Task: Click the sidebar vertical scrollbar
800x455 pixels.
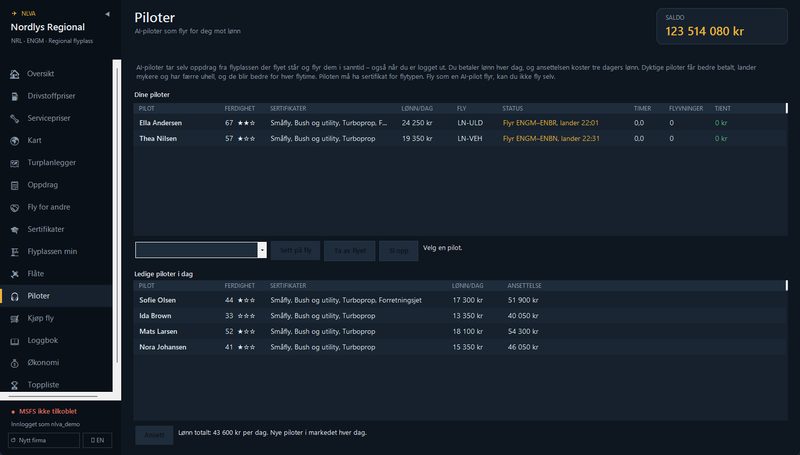Action: pyautogui.click(x=117, y=214)
